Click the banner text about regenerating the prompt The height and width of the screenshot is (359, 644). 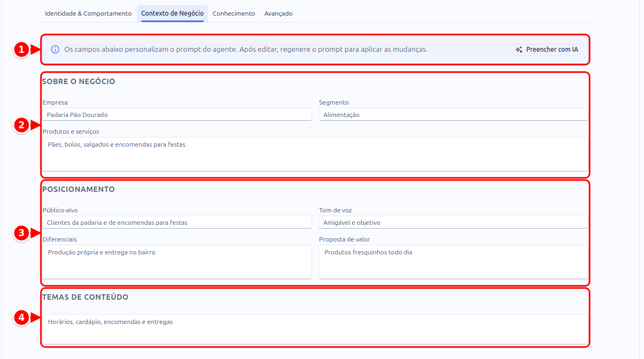246,49
